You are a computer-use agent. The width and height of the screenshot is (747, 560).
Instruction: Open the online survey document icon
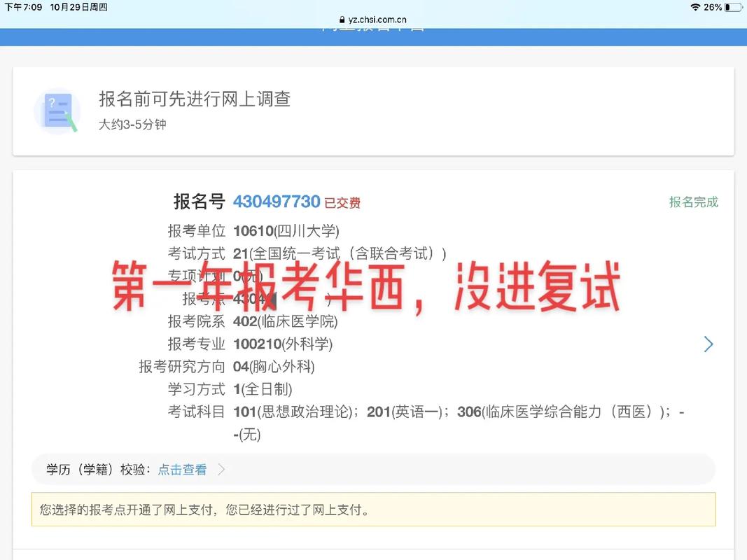(57, 111)
